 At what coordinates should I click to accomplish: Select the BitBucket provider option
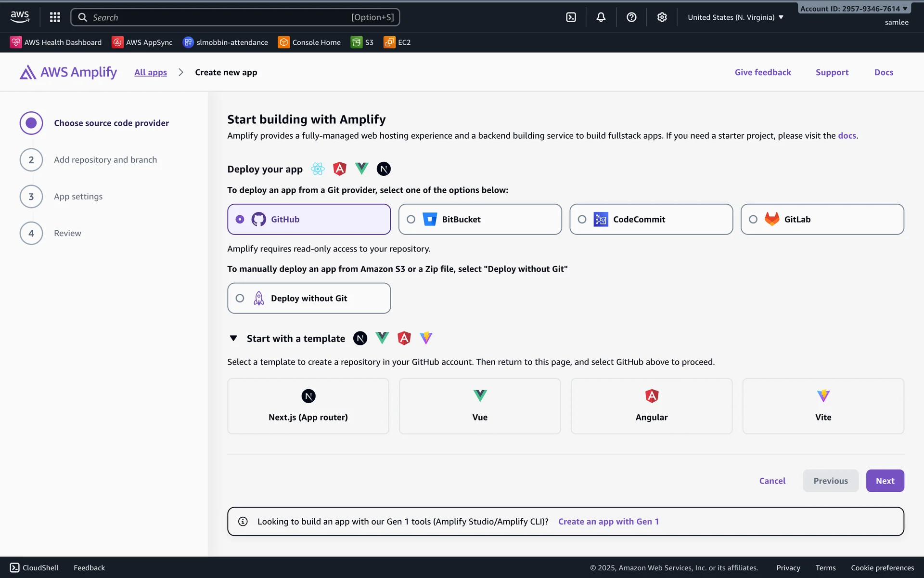[x=480, y=219]
